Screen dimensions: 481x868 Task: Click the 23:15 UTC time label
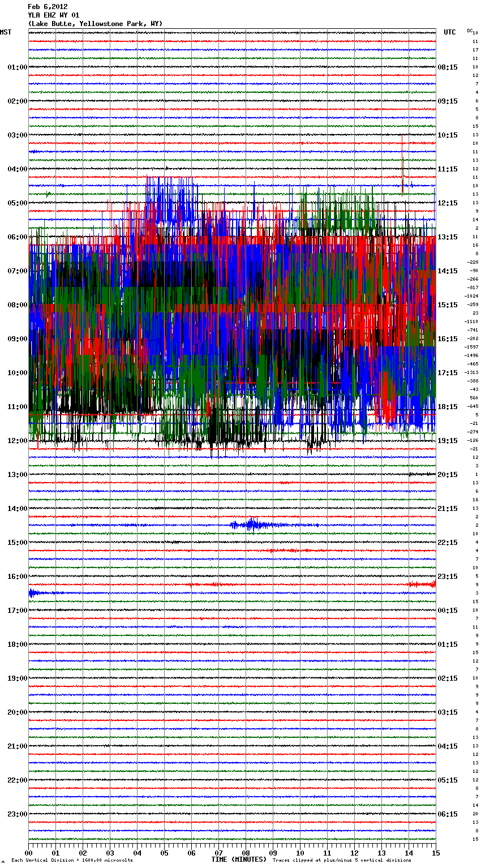click(448, 577)
